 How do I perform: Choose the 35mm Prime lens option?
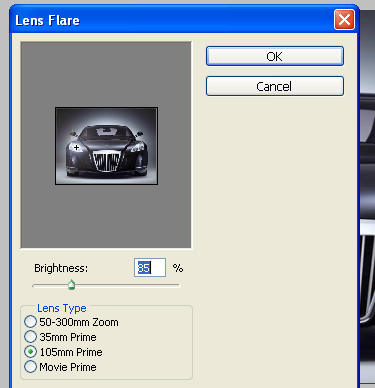tap(30, 337)
